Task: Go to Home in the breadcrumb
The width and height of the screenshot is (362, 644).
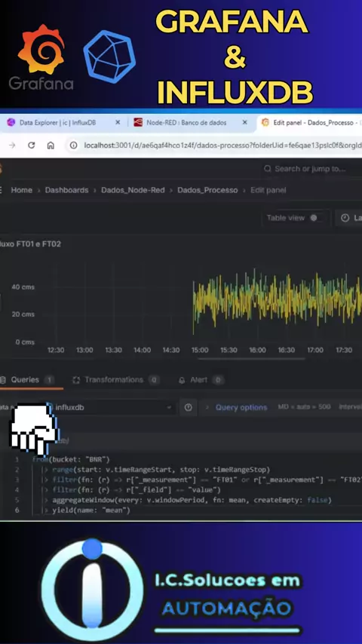Action: click(21, 190)
